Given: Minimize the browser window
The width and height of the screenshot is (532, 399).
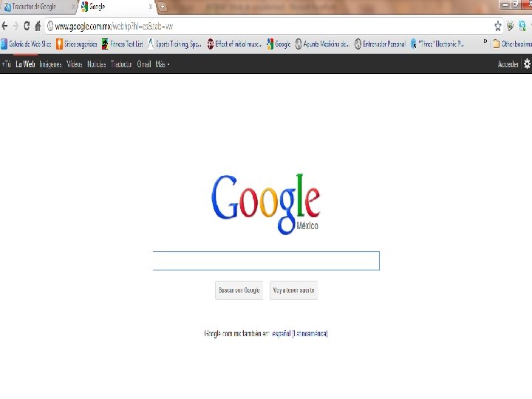Looking at the screenshot, I should click(x=505, y=4).
